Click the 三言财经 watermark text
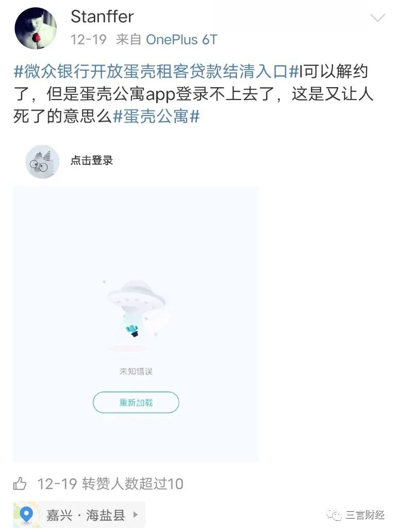The width and height of the screenshot is (397, 532). (x=365, y=515)
